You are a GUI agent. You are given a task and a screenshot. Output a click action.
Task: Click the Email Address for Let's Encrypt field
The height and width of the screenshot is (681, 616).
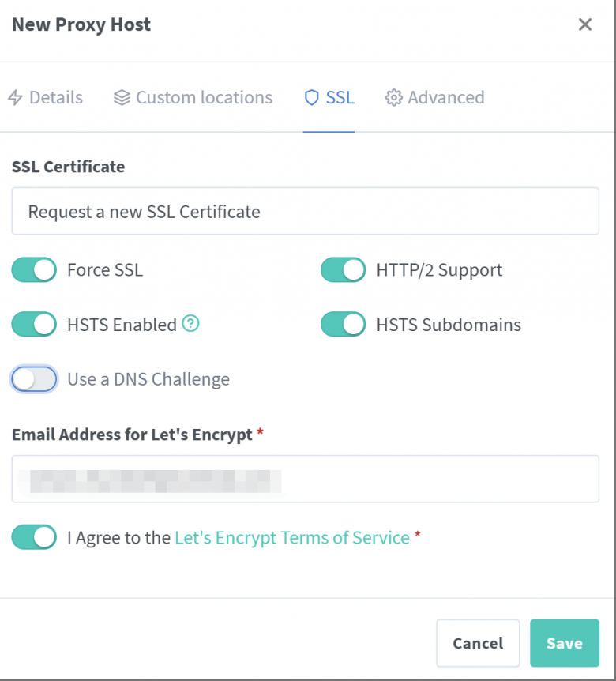point(305,477)
